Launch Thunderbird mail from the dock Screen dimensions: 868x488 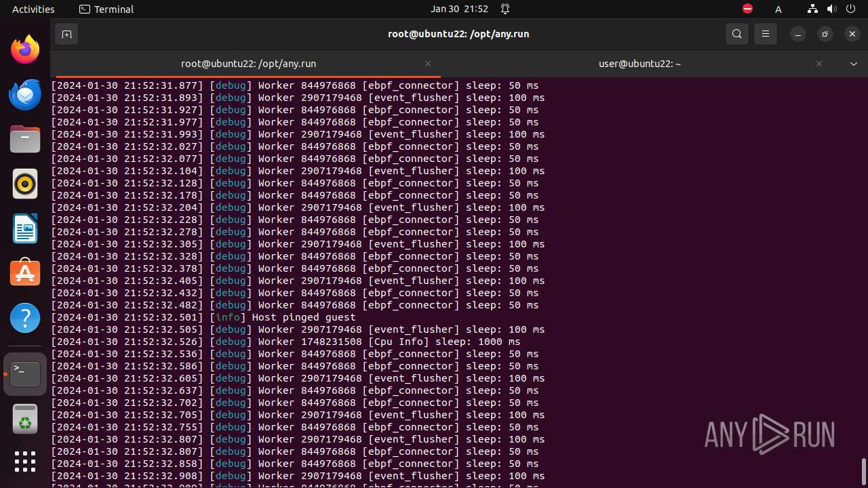(x=25, y=94)
